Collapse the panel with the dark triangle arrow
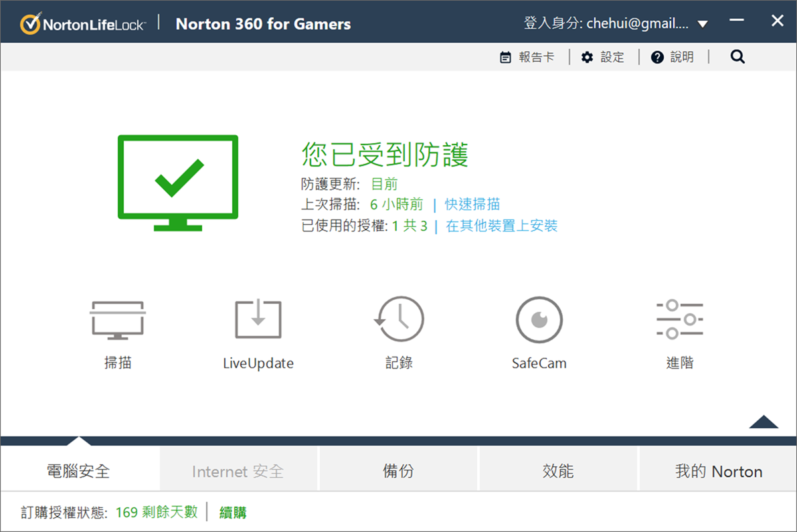Screen dimensions: 797x532 [x=764, y=422]
